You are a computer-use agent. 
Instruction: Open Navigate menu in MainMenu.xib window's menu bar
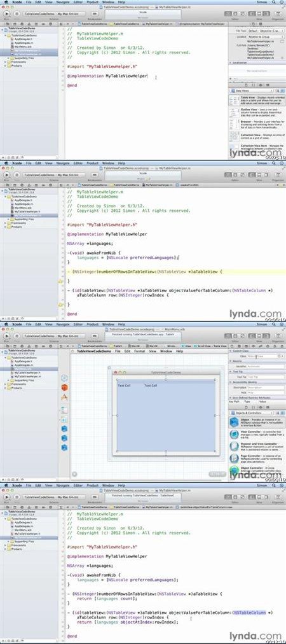pos(63,324)
